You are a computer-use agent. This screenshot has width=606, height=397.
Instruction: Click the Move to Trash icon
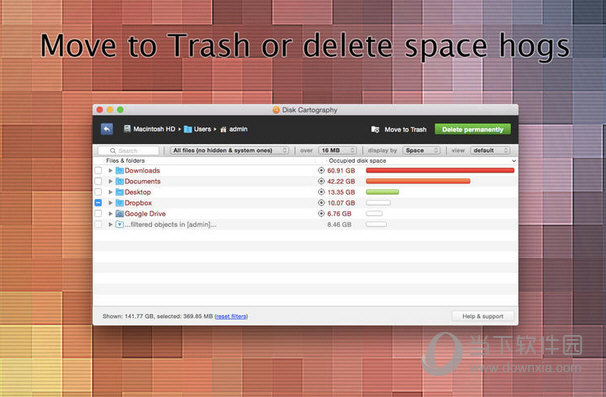(375, 129)
